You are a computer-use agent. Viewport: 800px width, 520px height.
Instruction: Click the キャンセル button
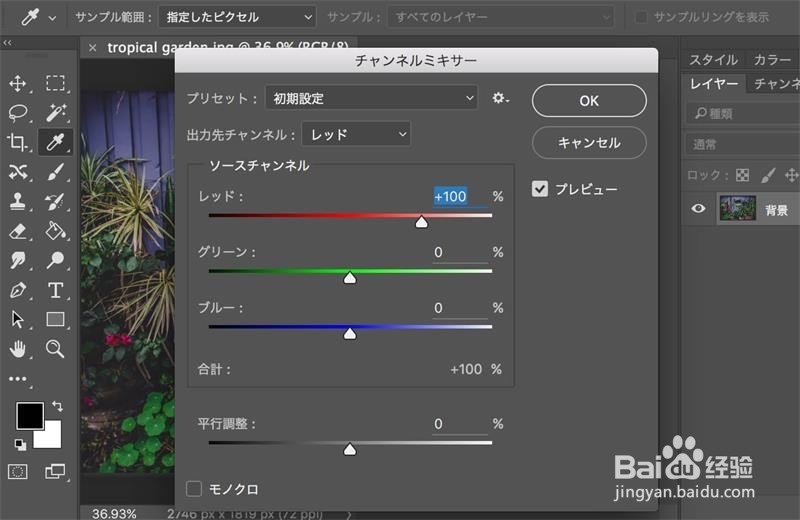(589, 142)
